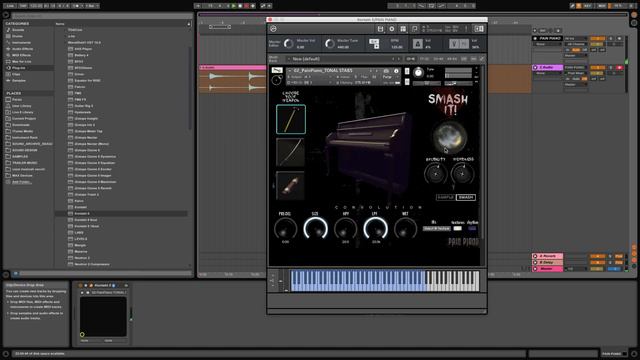Arm the 2 Audio track for recording
This screenshot has width=640, height=360.
pyautogui.click(x=620, y=67)
